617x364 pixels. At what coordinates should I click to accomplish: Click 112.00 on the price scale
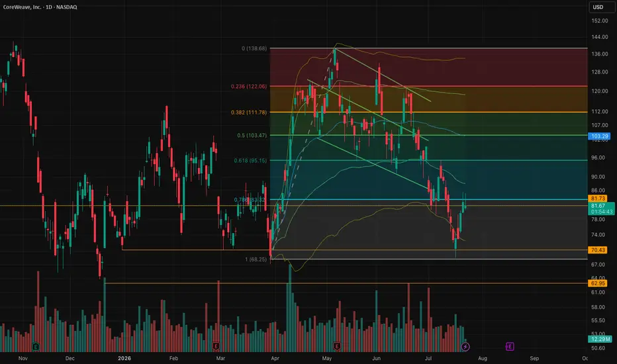tap(600, 111)
